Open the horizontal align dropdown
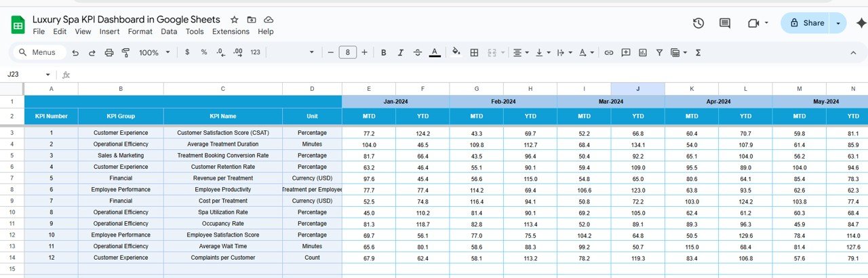This screenshot has height=278, width=868. (x=520, y=52)
